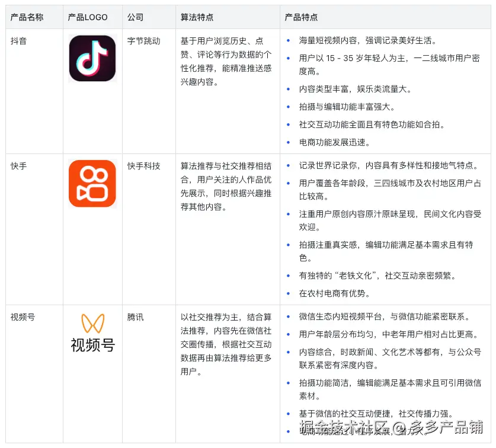496x448 pixels.
Task: Click the Douyin (抖音) logo icon
Action: pos(92,59)
